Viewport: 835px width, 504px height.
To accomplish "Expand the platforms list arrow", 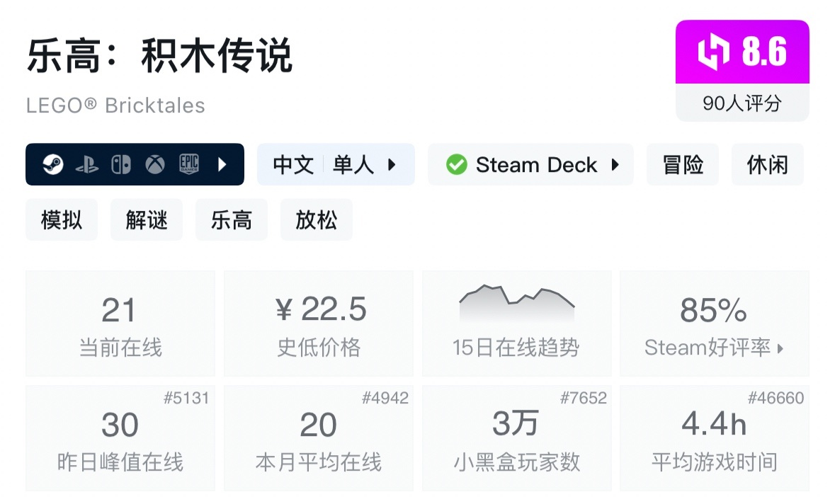I will tap(222, 165).
